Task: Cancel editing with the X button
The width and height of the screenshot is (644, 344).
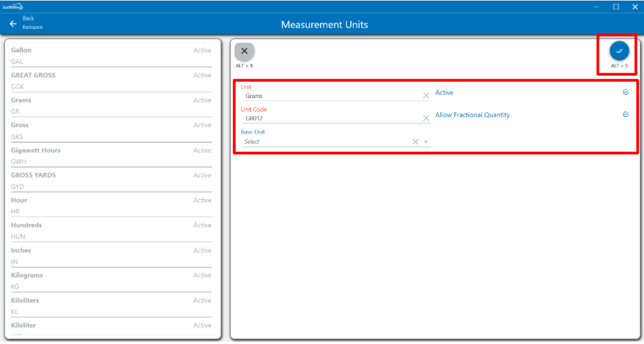Action: pos(244,51)
